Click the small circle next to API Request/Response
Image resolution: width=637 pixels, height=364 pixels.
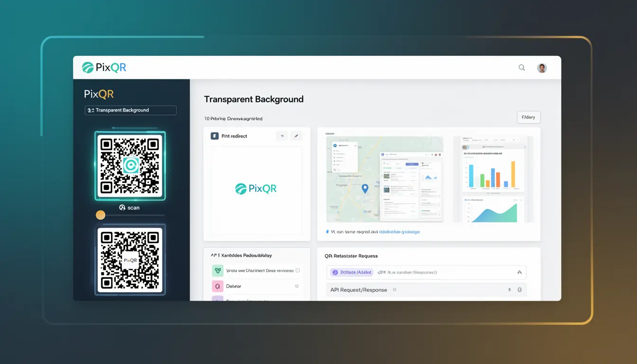tap(394, 290)
